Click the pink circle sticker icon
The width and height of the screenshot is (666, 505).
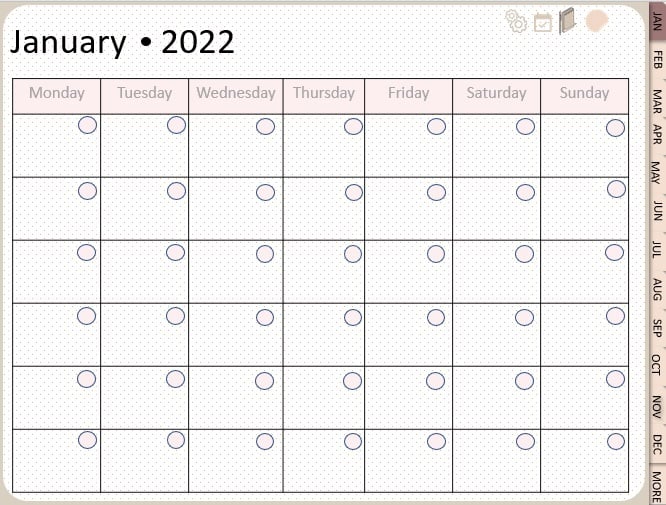597,21
